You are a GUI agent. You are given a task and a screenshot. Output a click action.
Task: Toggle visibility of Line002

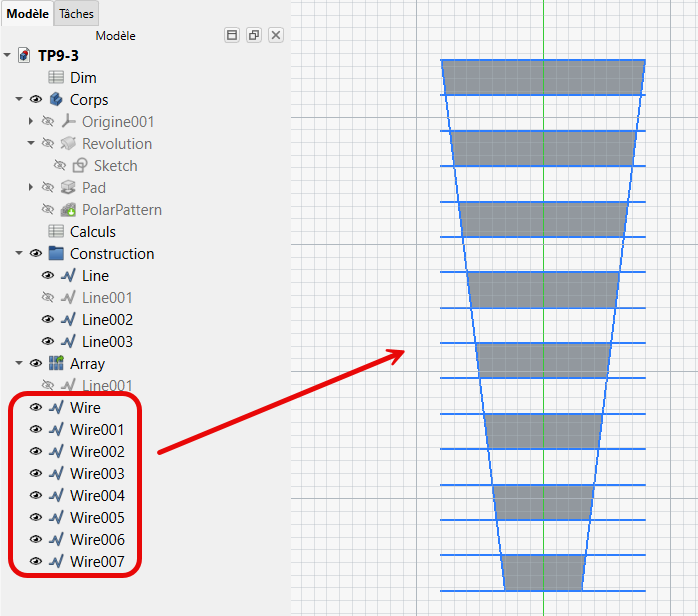[x=48, y=320]
